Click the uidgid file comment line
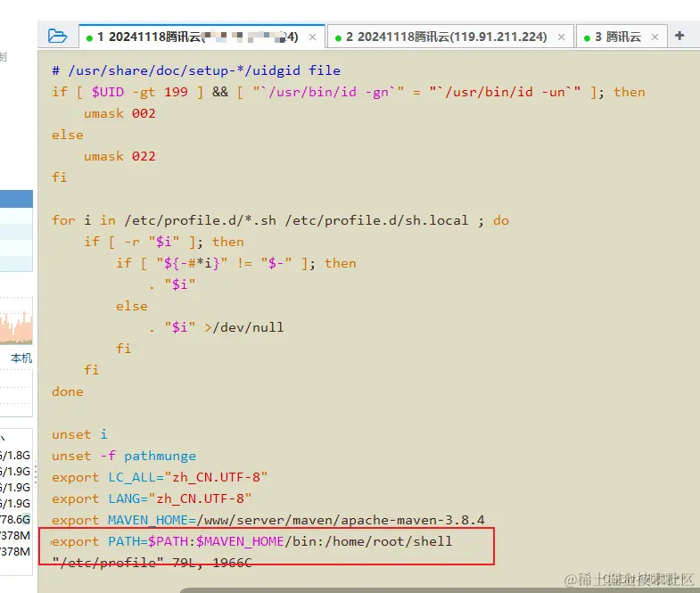700x593 pixels. [x=196, y=70]
